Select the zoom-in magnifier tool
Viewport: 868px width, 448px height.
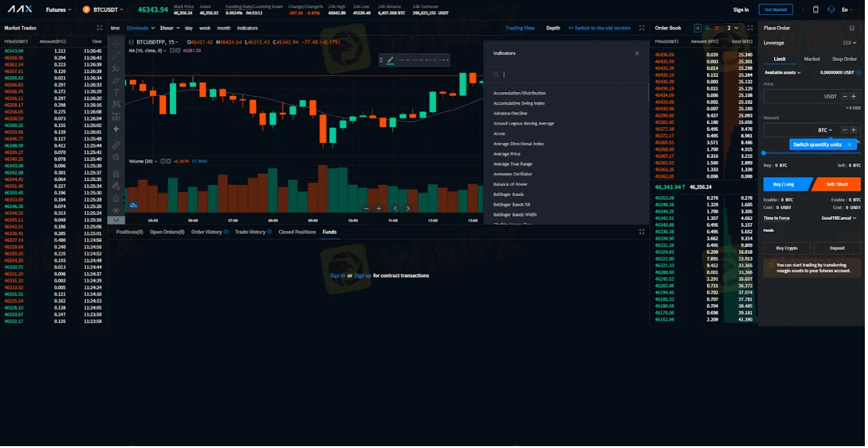(116, 158)
